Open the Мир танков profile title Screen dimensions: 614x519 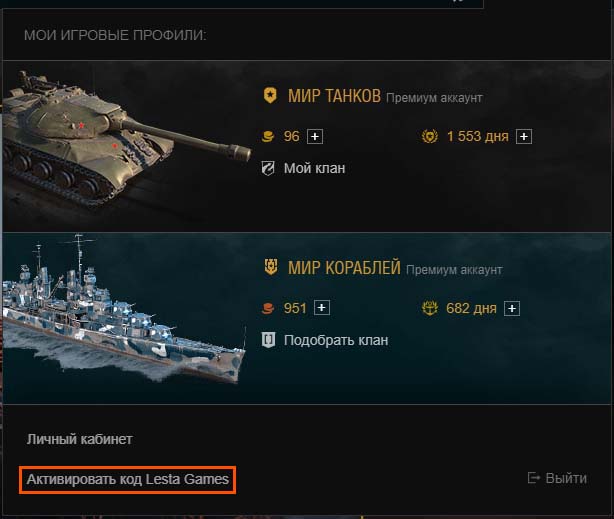[334, 96]
